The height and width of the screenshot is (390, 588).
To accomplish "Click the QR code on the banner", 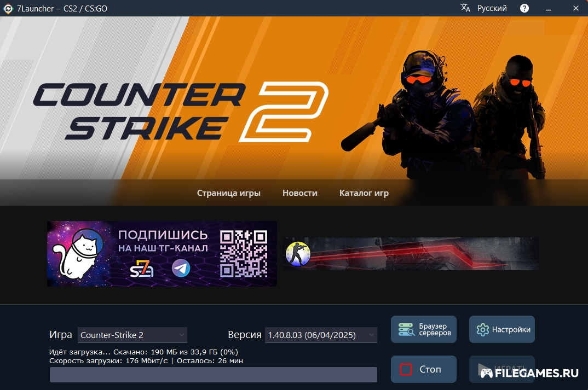I will pyautogui.click(x=244, y=254).
